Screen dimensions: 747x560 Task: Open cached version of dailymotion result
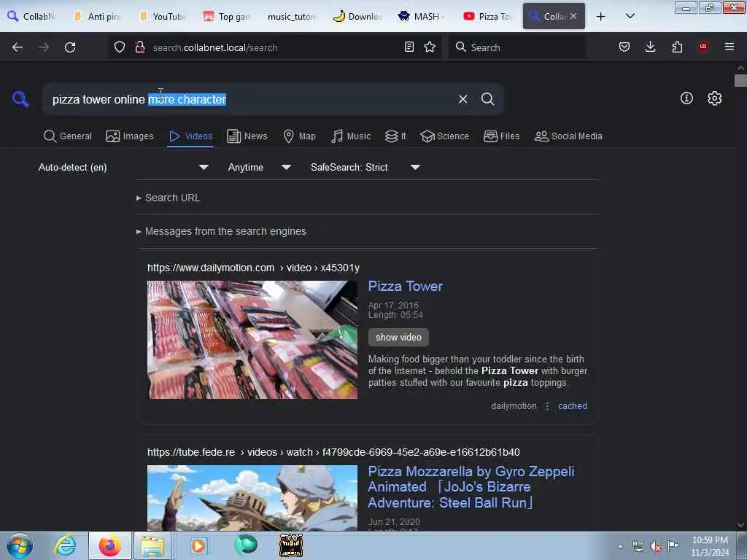click(x=572, y=406)
